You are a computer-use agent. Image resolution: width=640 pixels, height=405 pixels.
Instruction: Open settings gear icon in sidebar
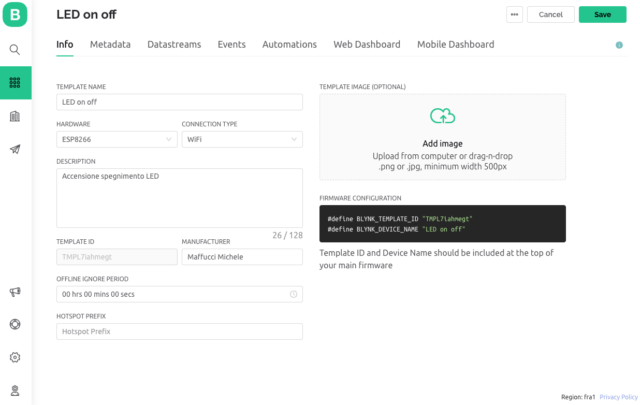coord(15,357)
